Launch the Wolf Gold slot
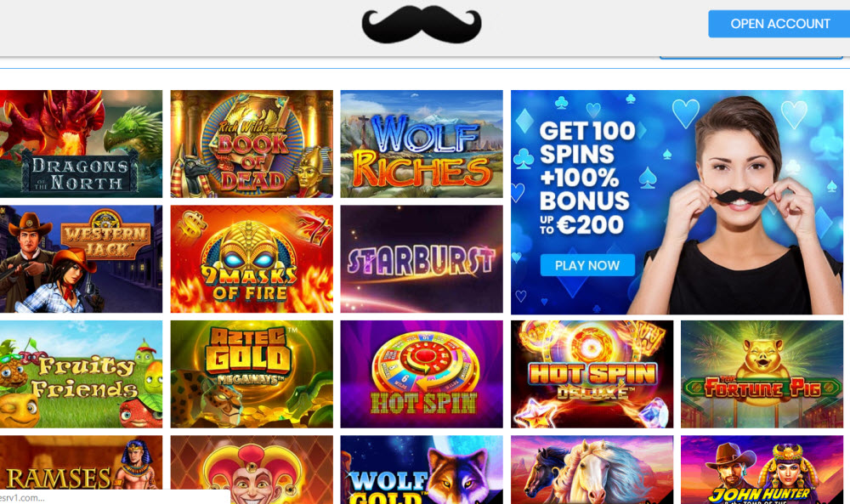The width and height of the screenshot is (850, 504). click(x=422, y=469)
